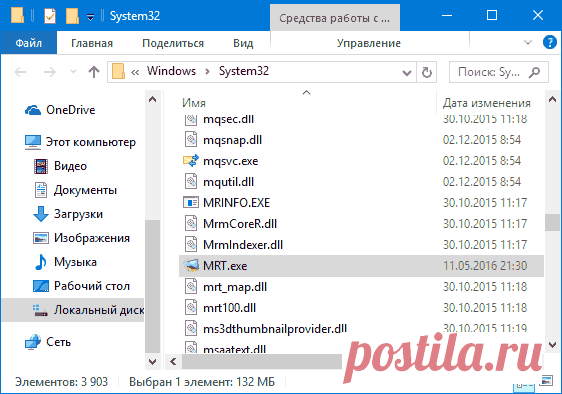The width and height of the screenshot is (562, 394).
Task: Go back with the left arrow
Action: (x=20, y=72)
